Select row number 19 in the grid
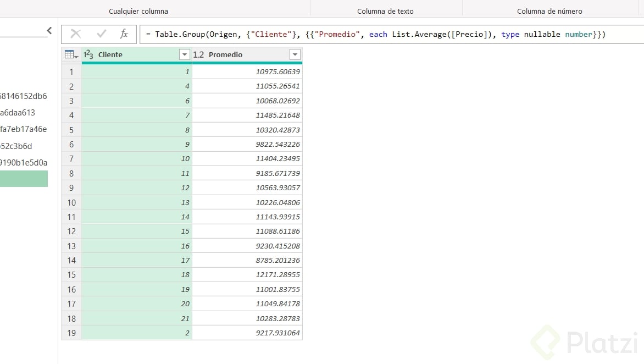This screenshot has height=364, width=644. click(x=71, y=333)
